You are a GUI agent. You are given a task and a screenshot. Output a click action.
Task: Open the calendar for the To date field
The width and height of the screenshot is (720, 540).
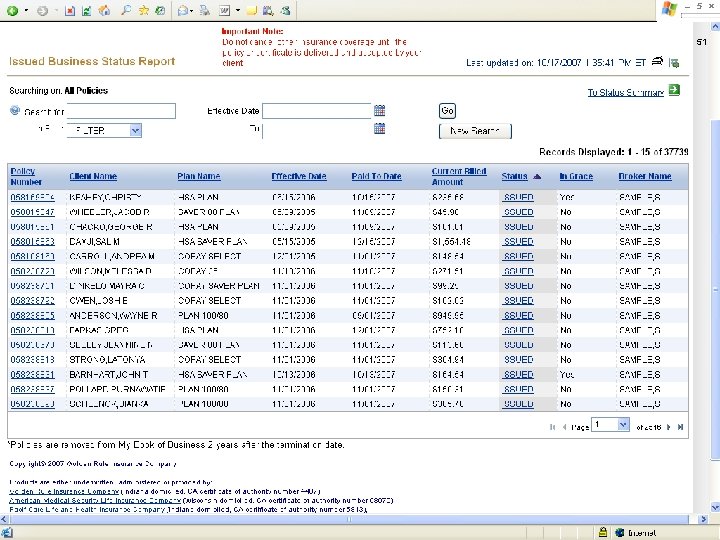[x=379, y=129]
